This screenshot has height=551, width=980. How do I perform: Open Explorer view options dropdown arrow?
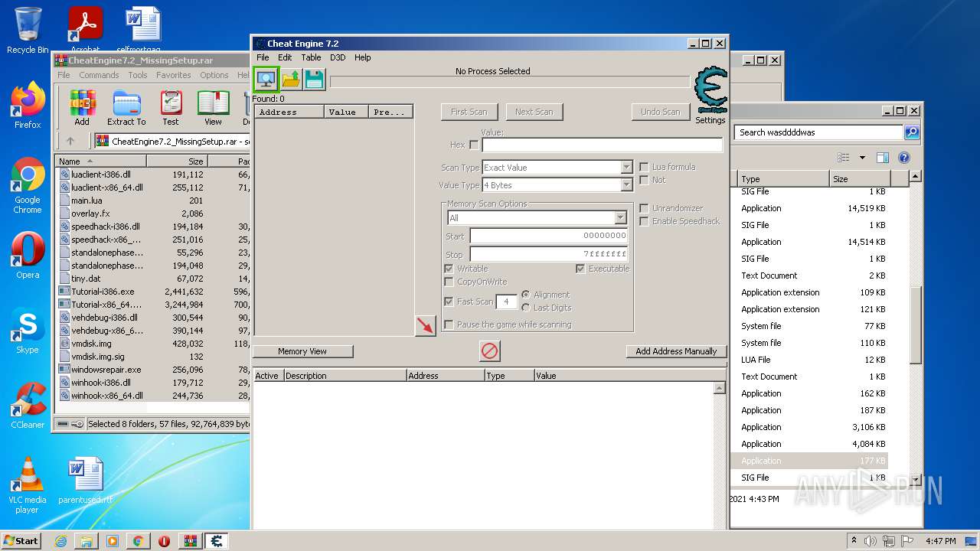point(862,158)
